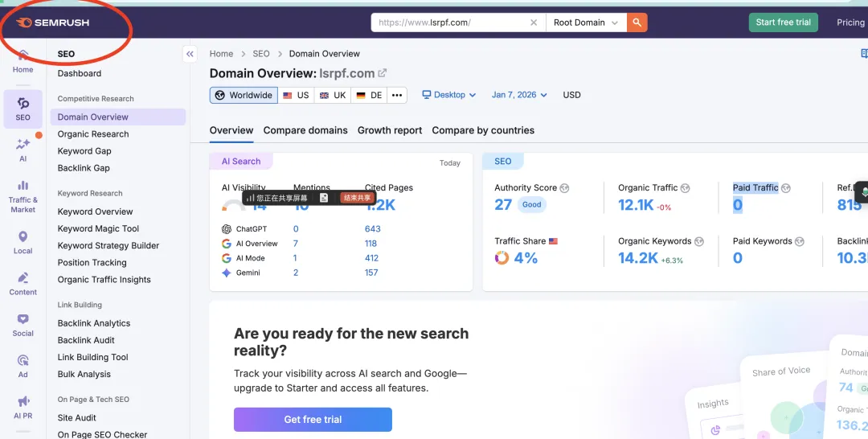Switch to Compare domains tab
This screenshot has height=439, width=868.
(x=305, y=130)
